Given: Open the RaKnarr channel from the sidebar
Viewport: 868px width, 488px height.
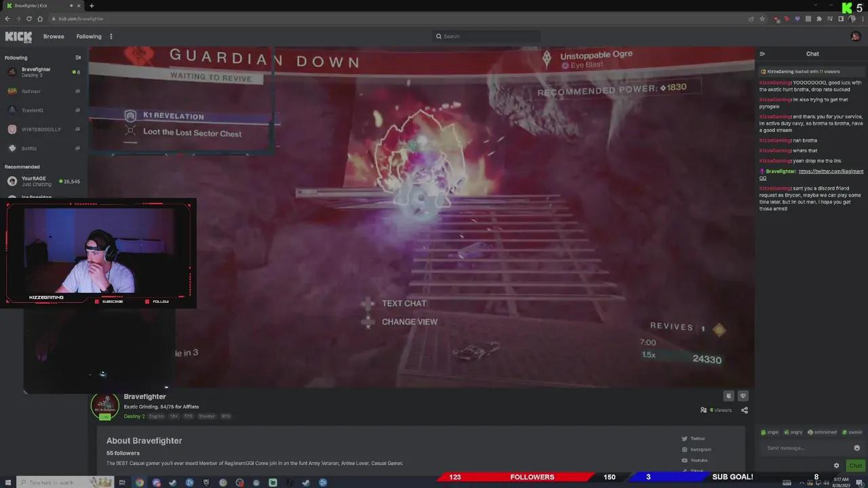Looking at the screenshot, I should pos(43,91).
